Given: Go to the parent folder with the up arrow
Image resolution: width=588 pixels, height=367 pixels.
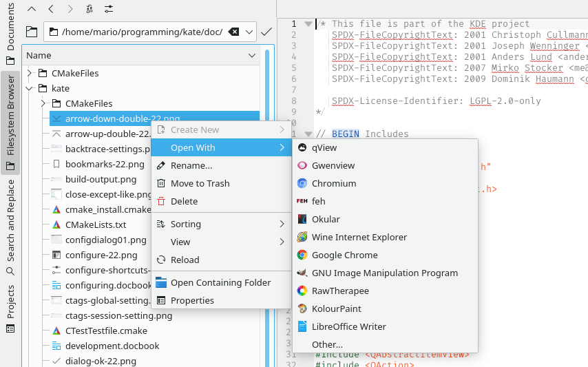Looking at the screenshot, I should click(32, 9).
